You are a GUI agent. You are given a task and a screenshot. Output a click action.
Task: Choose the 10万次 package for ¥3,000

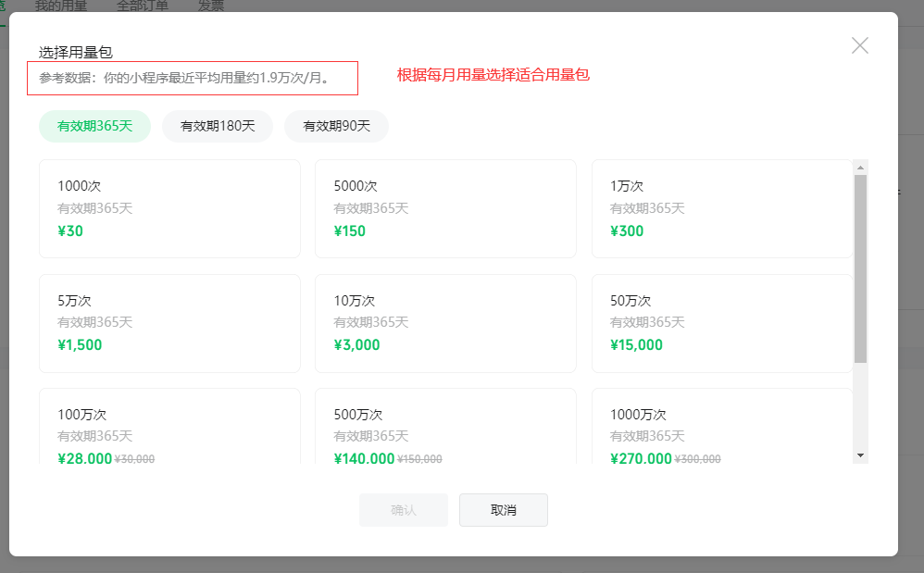point(445,323)
